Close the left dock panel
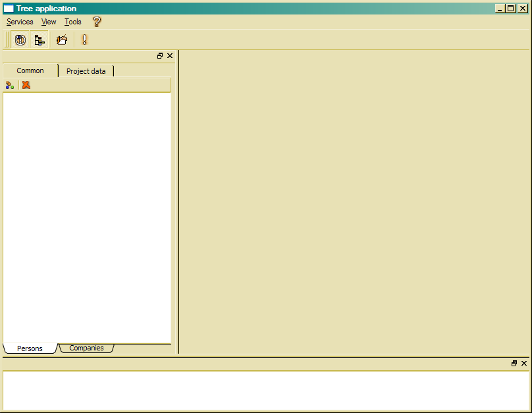This screenshot has height=413, width=532. point(170,56)
